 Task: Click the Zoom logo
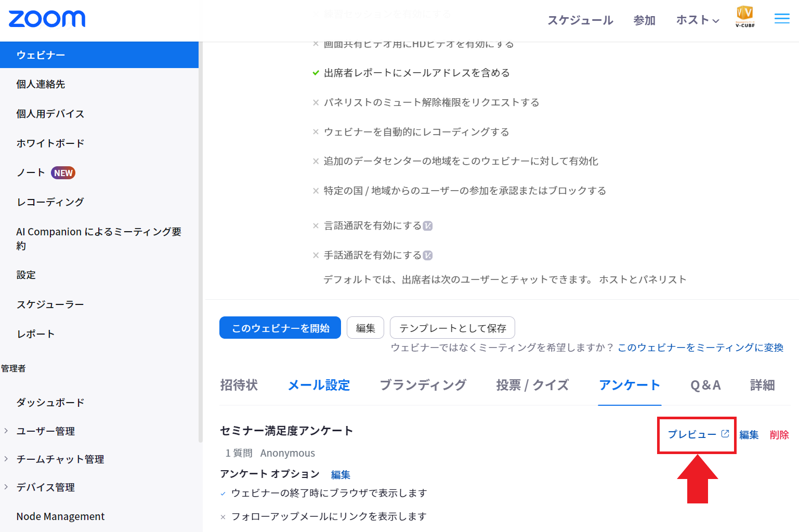coord(47,19)
